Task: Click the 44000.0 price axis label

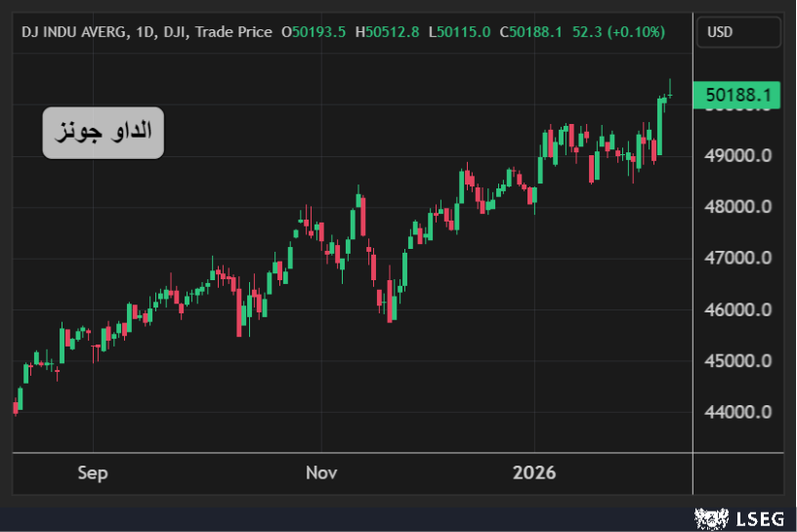Action: coord(738,412)
